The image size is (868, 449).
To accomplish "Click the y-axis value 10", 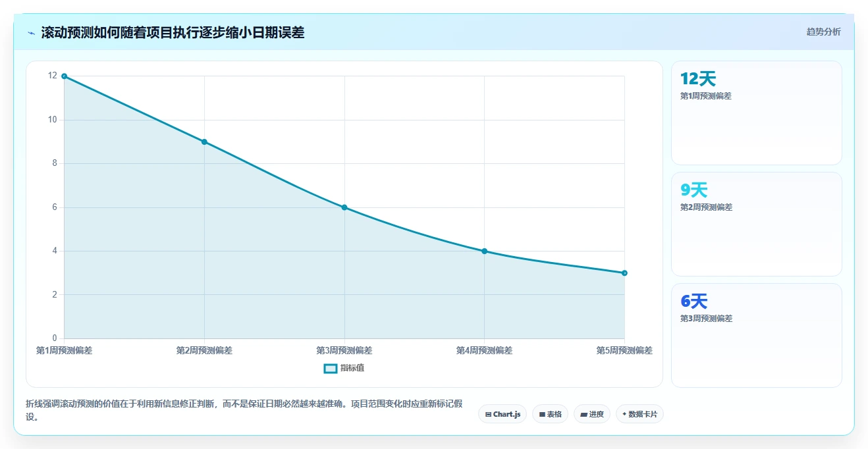I will pos(53,120).
